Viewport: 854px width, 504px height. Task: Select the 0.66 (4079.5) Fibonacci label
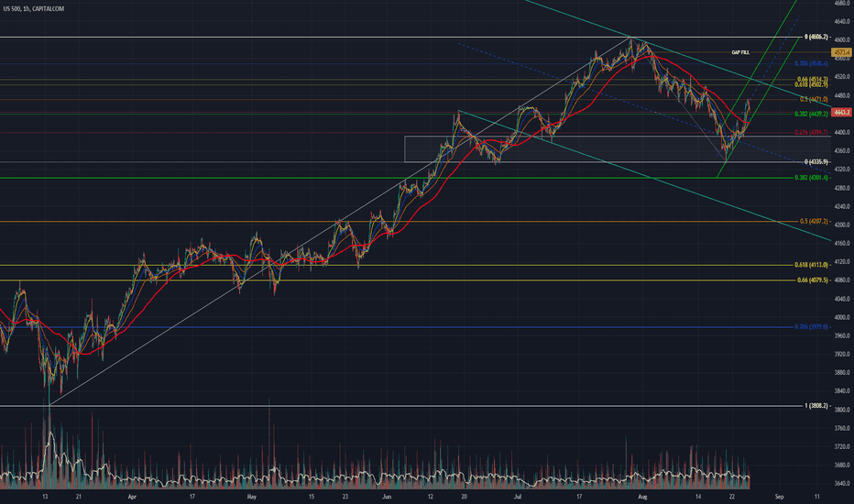[x=813, y=280]
